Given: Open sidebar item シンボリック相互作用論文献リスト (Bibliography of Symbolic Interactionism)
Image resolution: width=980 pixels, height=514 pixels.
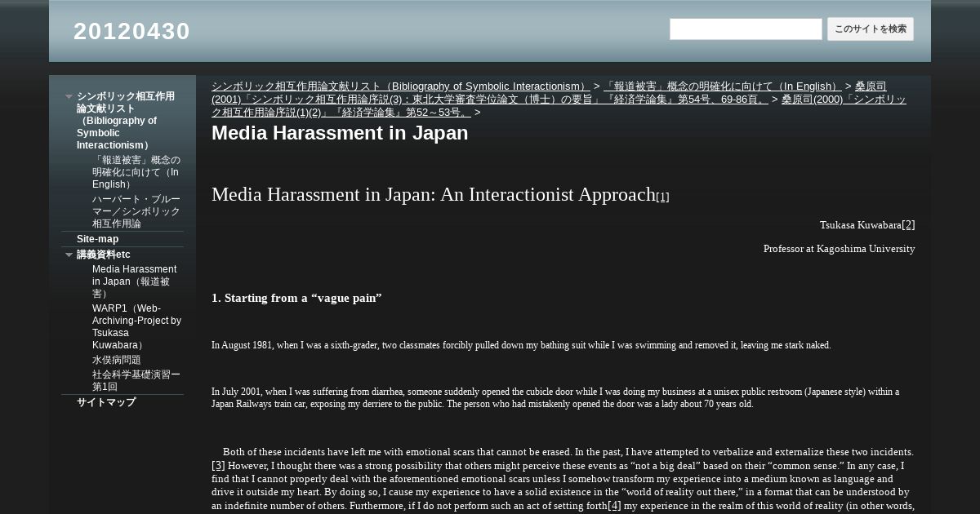Looking at the screenshot, I should 126,120.
